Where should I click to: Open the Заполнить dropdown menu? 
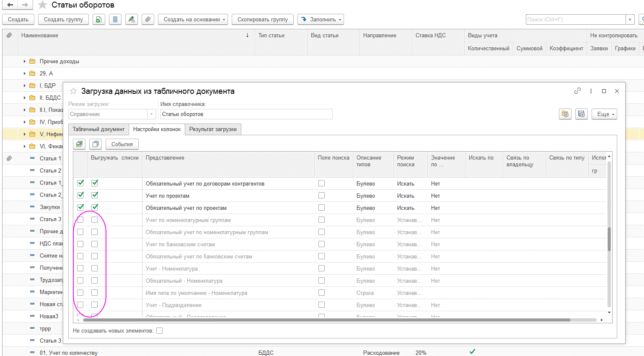[x=321, y=19]
